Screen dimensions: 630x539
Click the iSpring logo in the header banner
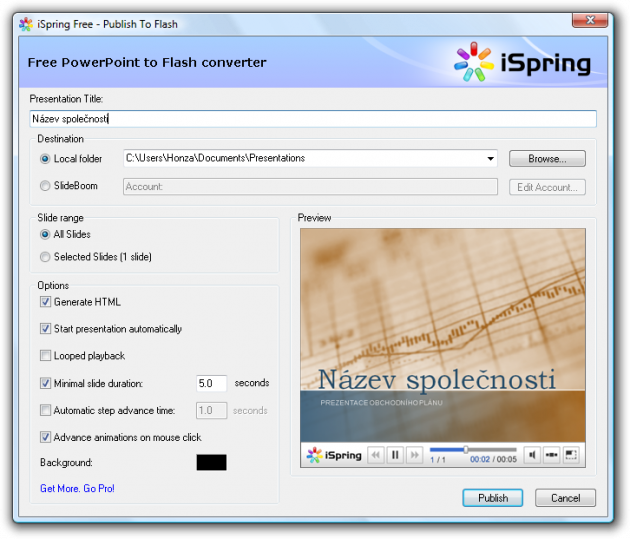[522, 62]
